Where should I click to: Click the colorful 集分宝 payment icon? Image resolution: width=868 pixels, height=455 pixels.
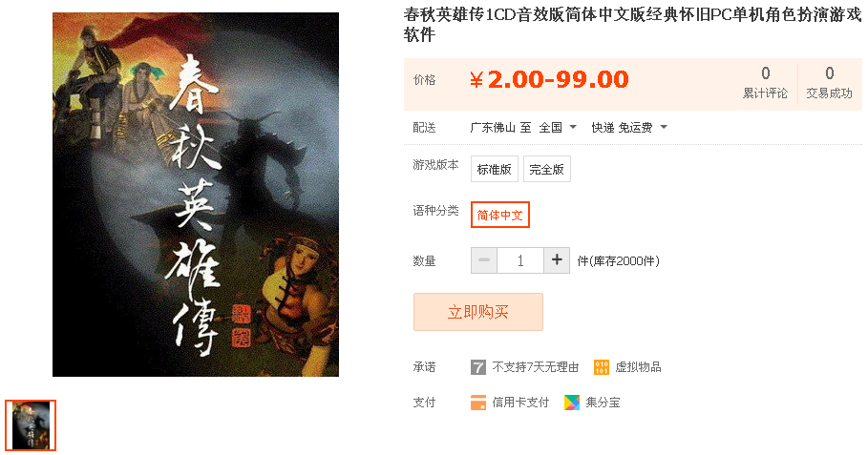pos(572,403)
